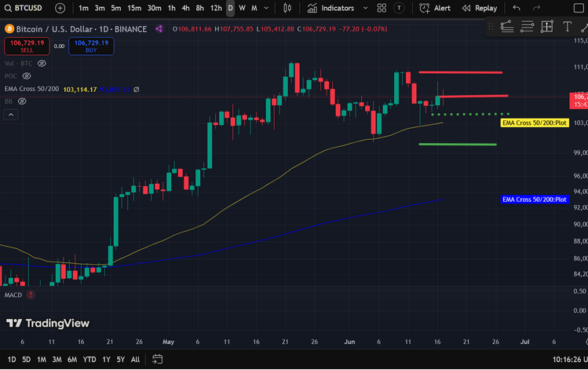
Task: Click the EMA Cross 50/200 legend name
Action: (x=31, y=89)
